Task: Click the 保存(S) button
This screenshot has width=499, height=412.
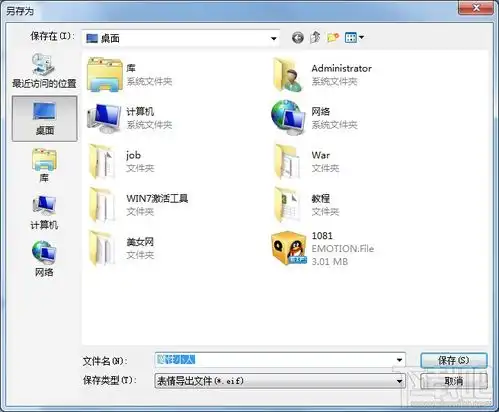Action: 454,360
